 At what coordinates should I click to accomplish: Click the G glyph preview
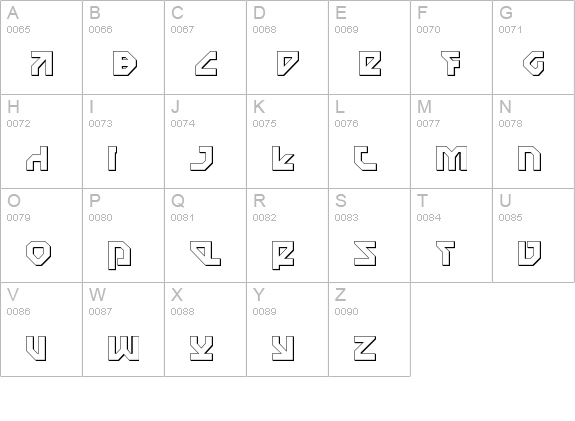click(534, 63)
